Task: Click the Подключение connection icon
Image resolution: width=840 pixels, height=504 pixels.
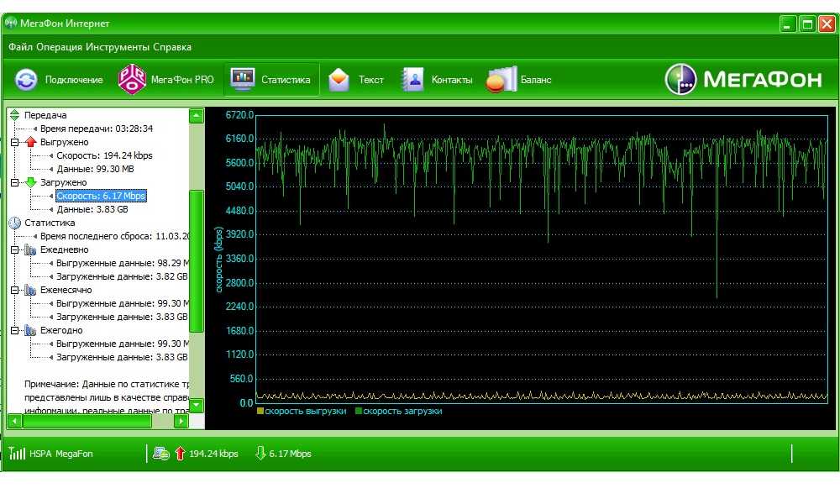Action: pos(26,79)
